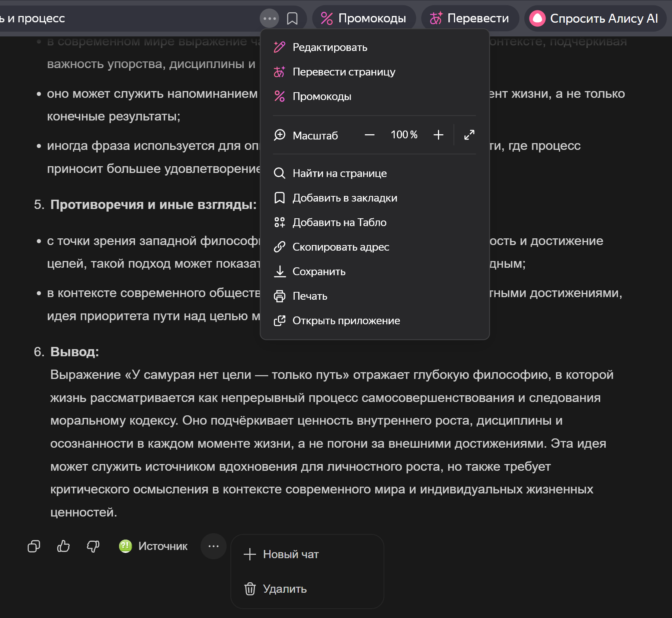Click Перевести in the top toolbar

470,18
